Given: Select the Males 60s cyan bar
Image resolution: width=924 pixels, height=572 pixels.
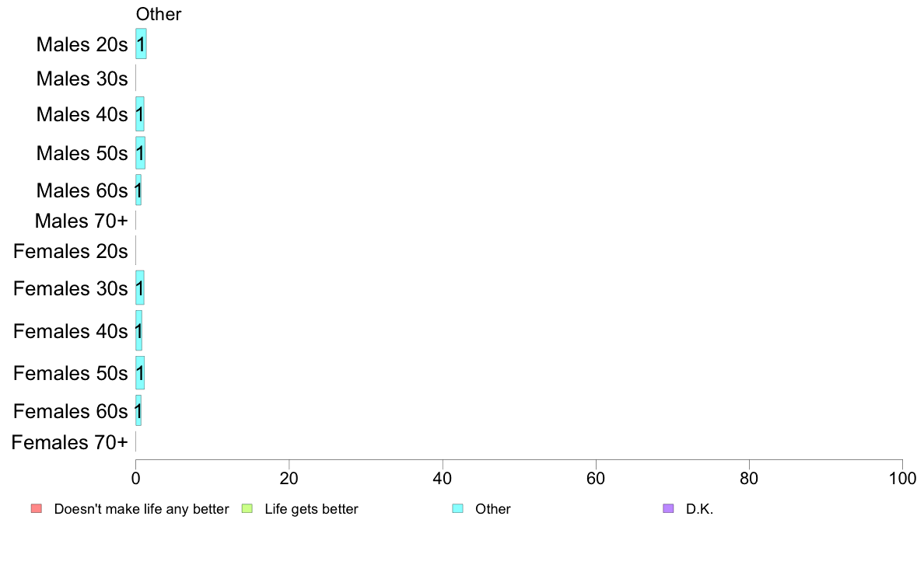Looking at the screenshot, I should 138,190.
